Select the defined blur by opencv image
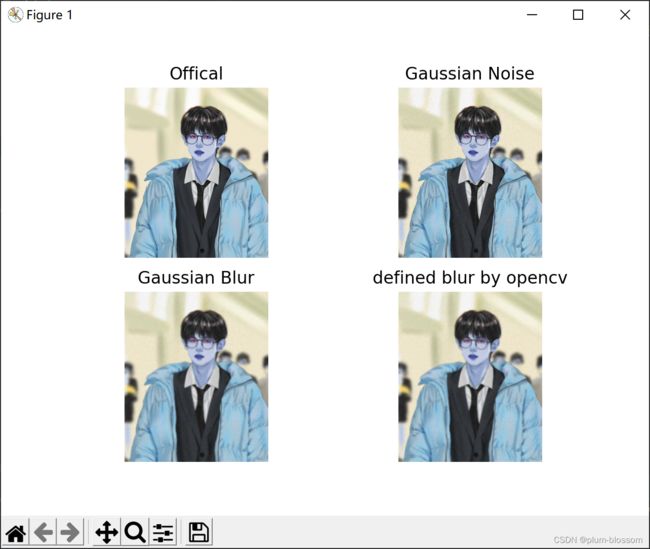The image size is (650, 549). point(470,377)
